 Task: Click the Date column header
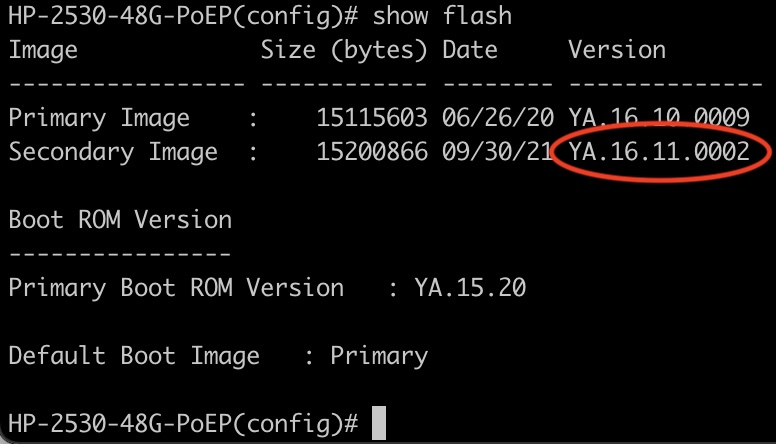pos(473,50)
